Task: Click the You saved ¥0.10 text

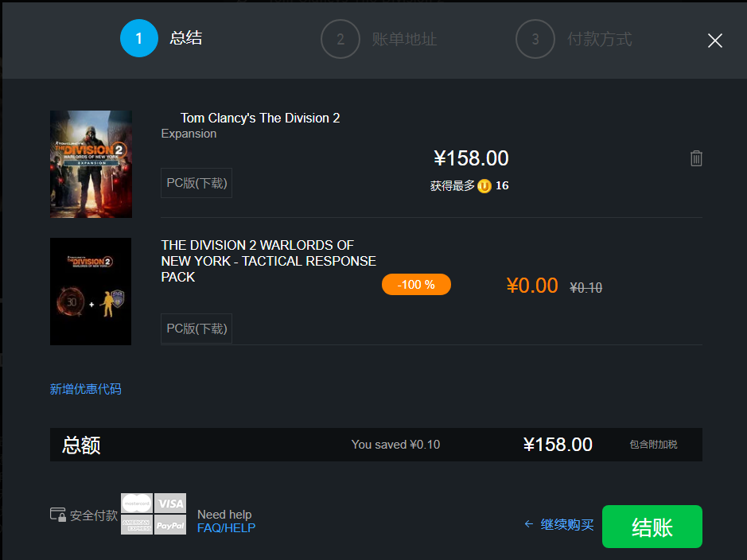Action: (x=395, y=445)
